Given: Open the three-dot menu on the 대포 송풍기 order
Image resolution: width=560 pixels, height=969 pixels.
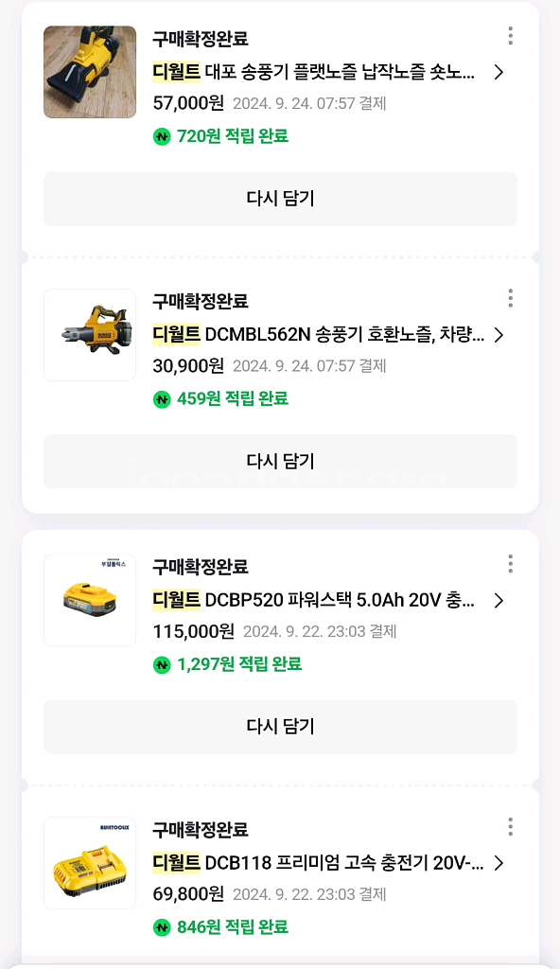Looking at the screenshot, I should (x=511, y=36).
